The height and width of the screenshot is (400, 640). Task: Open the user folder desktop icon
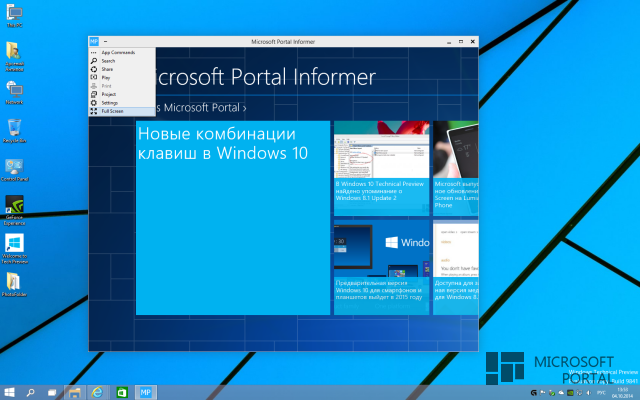[15, 57]
